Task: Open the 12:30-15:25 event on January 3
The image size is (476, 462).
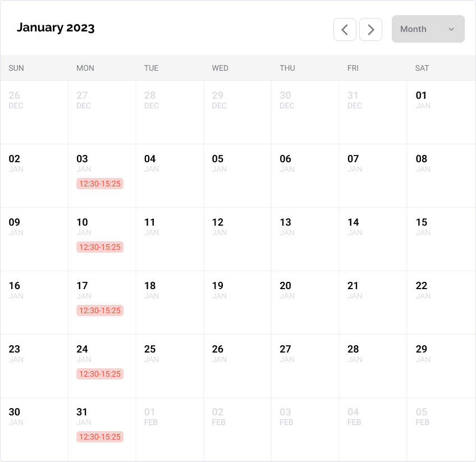Action: coord(100,184)
